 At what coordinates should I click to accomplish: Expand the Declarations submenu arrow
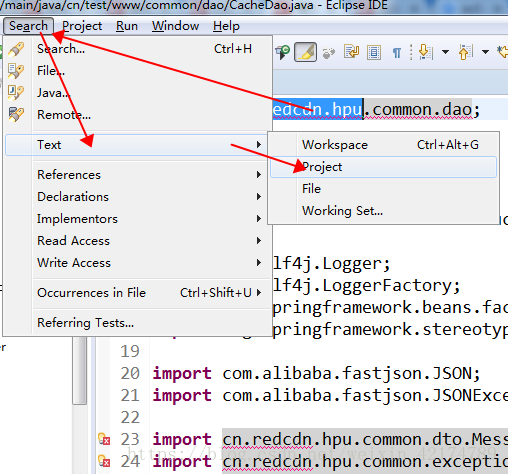coord(259,197)
